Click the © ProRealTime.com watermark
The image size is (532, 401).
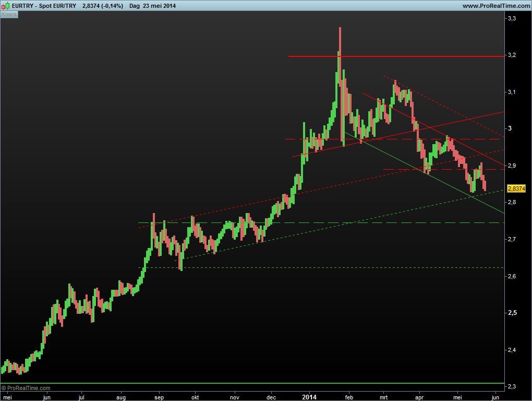(x=26, y=388)
